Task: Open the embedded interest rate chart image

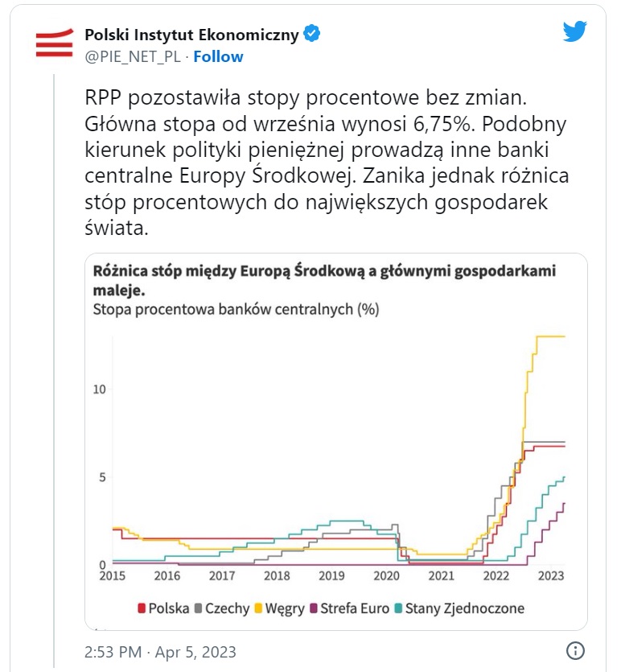Action: click(x=336, y=442)
